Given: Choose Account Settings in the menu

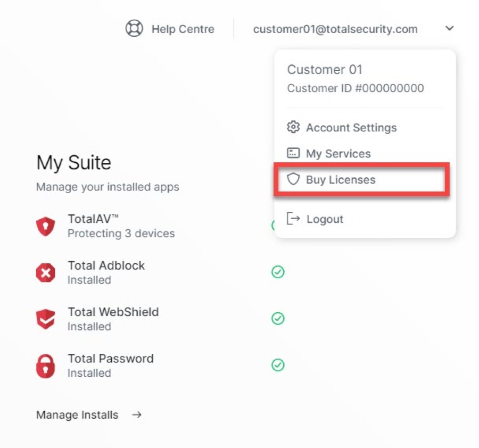Looking at the screenshot, I should tap(351, 128).
